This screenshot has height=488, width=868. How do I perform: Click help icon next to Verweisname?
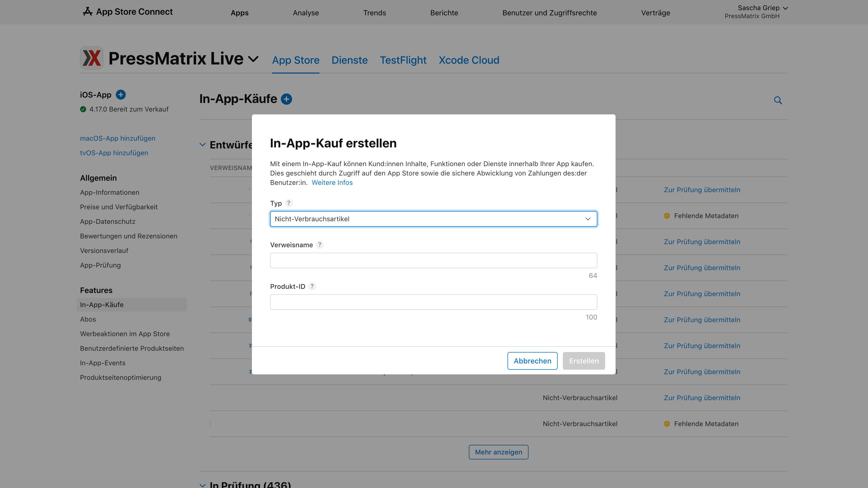click(x=319, y=244)
